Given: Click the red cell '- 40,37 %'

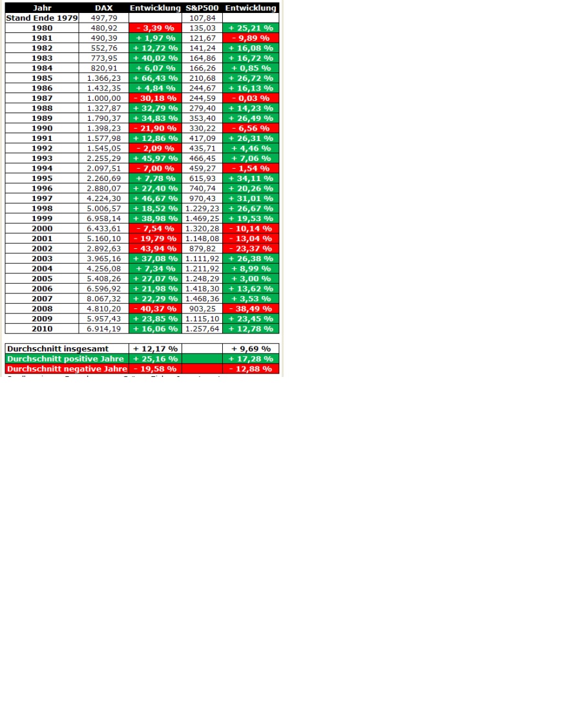Looking at the screenshot, I should (156, 309).
